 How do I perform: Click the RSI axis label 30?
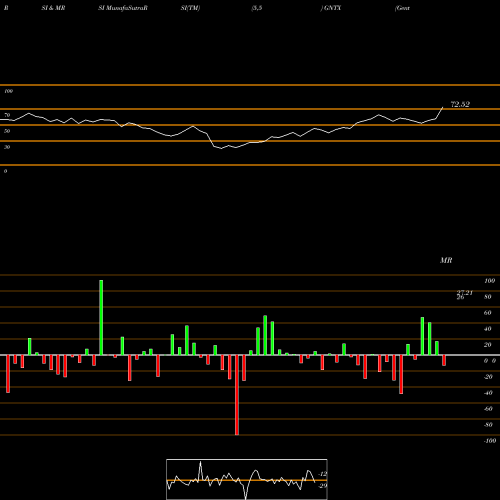pyautogui.click(x=7, y=147)
